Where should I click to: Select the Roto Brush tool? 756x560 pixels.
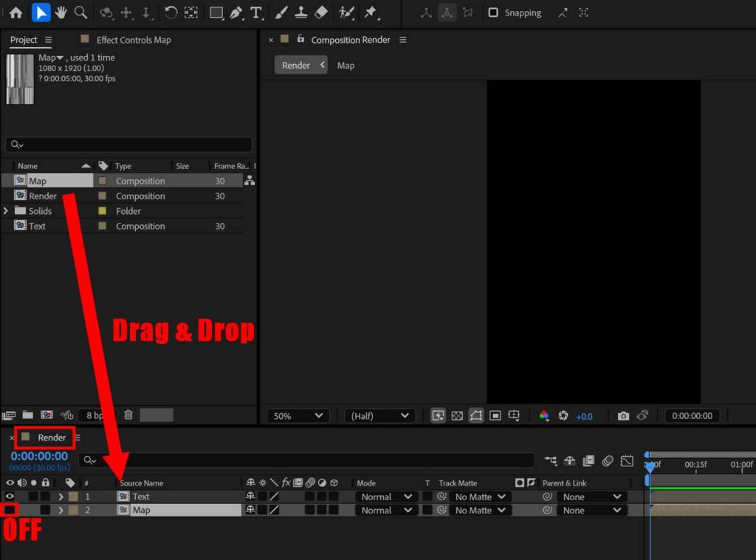click(346, 13)
